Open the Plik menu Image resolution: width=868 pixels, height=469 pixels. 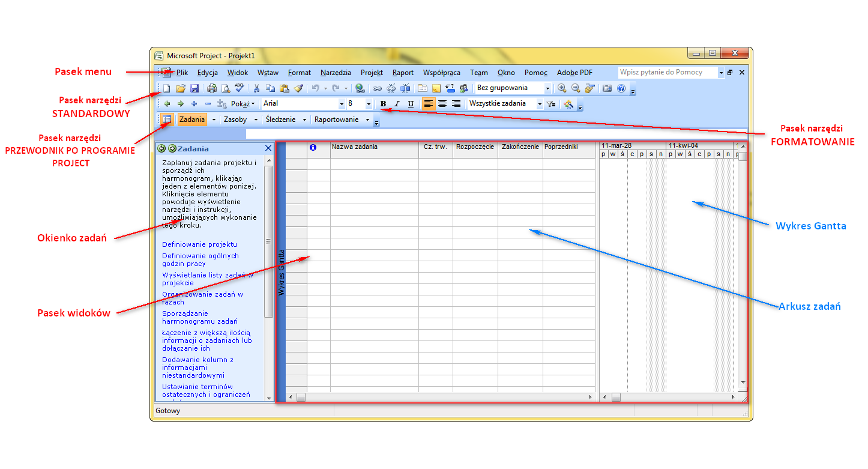(182, 72)
